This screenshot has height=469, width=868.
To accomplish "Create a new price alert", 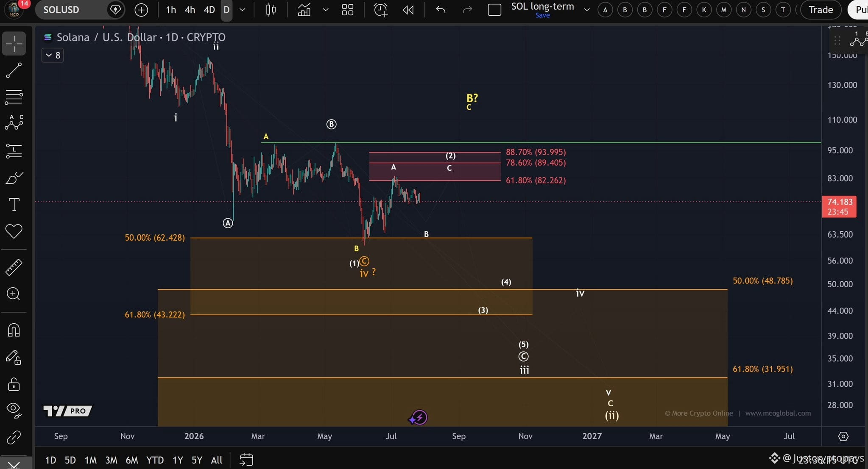I will coord(380,10).
